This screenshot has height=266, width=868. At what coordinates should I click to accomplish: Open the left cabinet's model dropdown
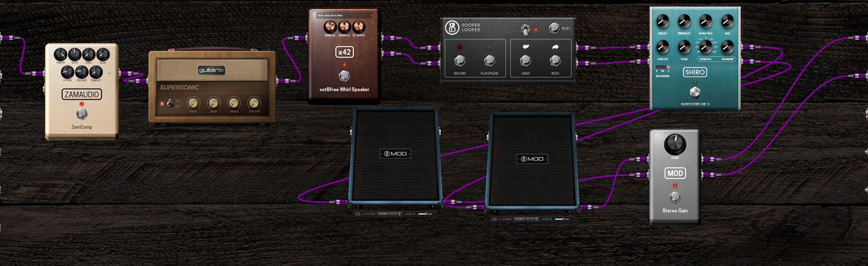(x=390, y=214)
